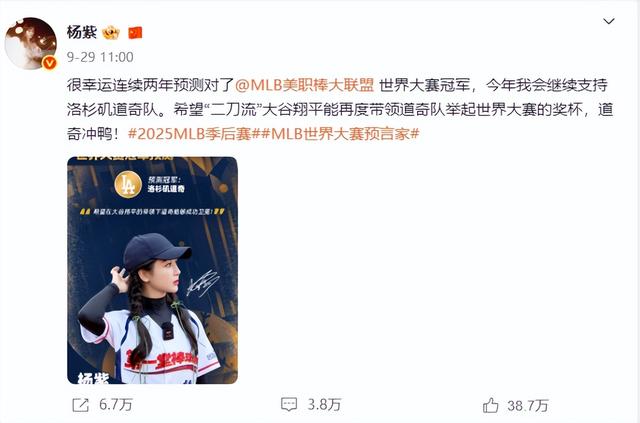Click the post text body
The height and width of the screenshot is (423, 640).
point(340,109)
